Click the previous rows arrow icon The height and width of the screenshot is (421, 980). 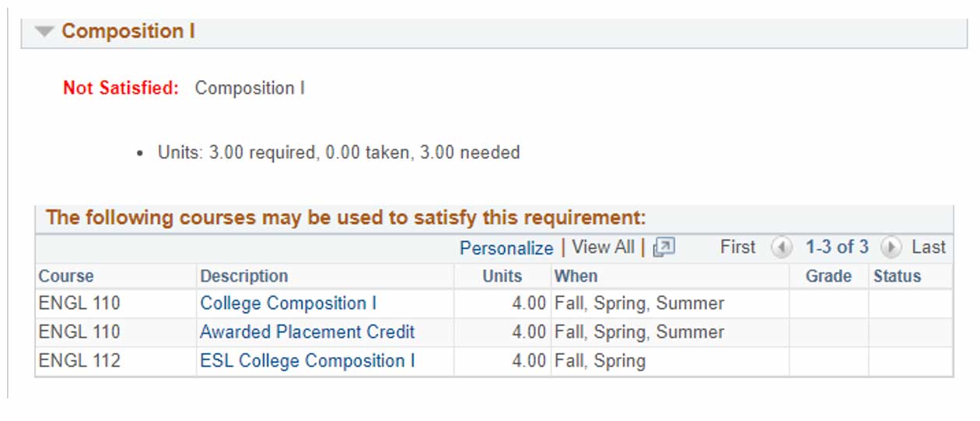point(781,247)
